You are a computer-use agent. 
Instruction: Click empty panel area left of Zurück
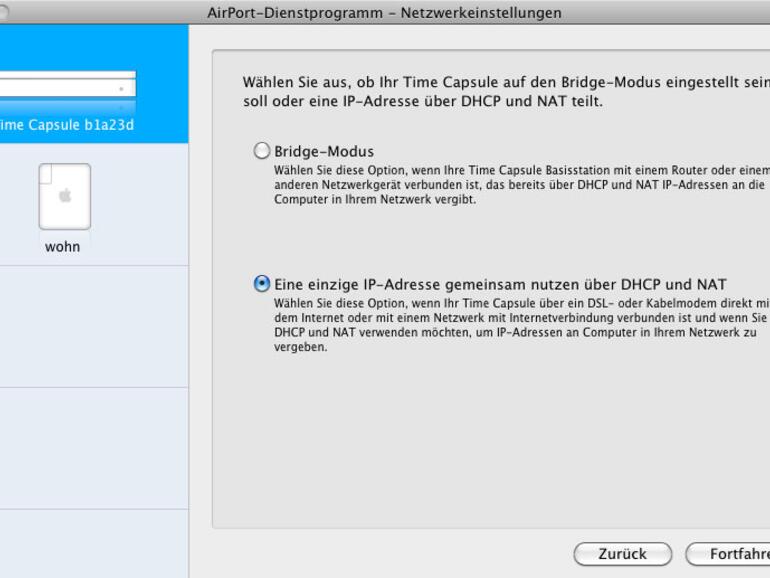pyautogui.click(x=390, y=553)
